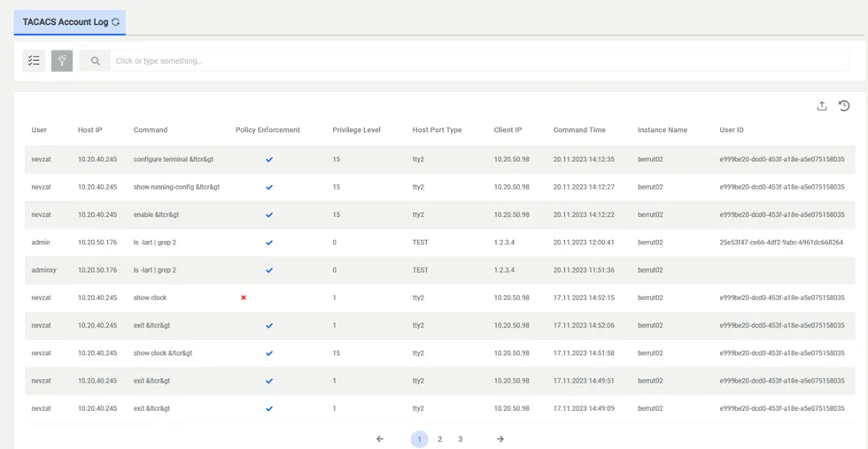Sort by Instance Name column header
This screenshot has height=449, width=868.
pyautogui.click(x=663, y=130)
